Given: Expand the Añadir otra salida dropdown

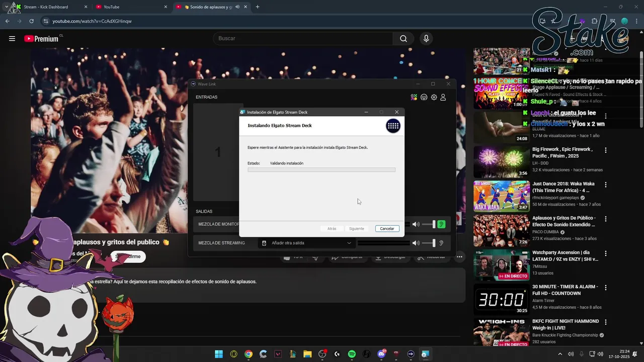Looking at the screenshot, I should pyautogui.click(x=306, y=243).
